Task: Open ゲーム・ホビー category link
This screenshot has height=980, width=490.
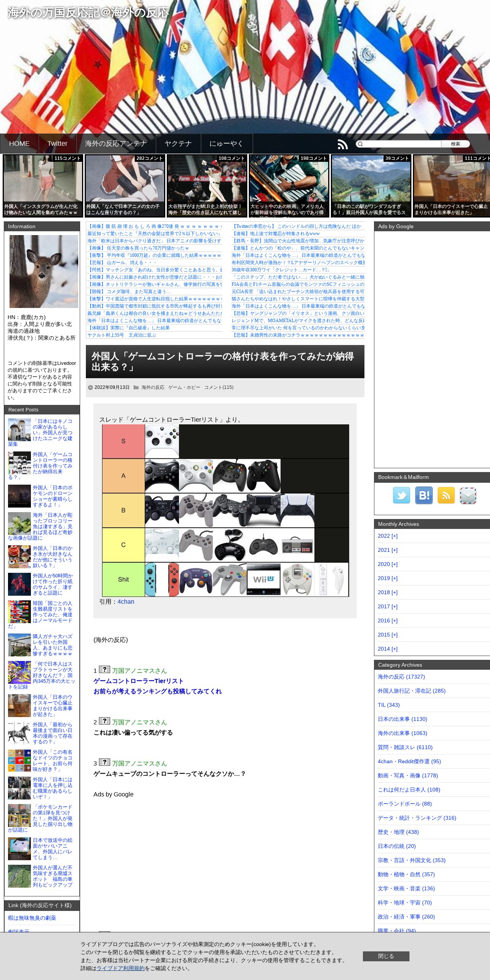Action: (184, 387)
